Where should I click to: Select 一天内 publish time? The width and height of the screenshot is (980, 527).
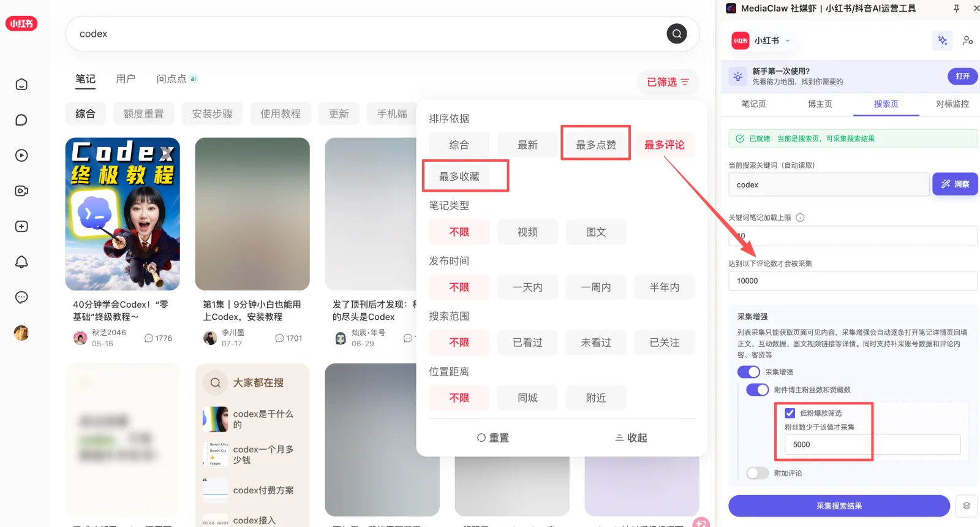tap(527, 287)
